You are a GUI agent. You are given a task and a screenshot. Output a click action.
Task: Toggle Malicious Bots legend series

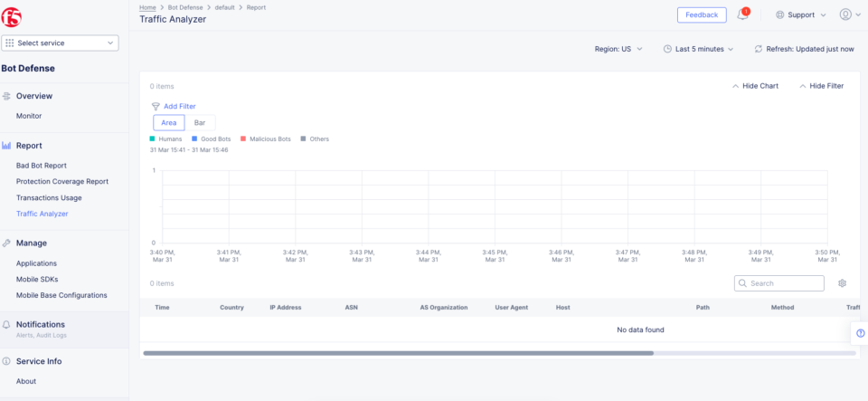click(x=266, y=139)
